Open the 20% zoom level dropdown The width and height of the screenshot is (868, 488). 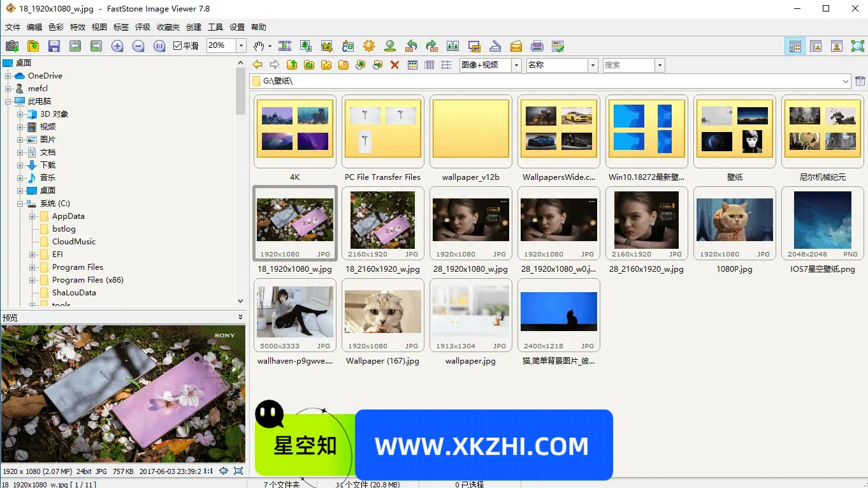click(x=242, y=46)
